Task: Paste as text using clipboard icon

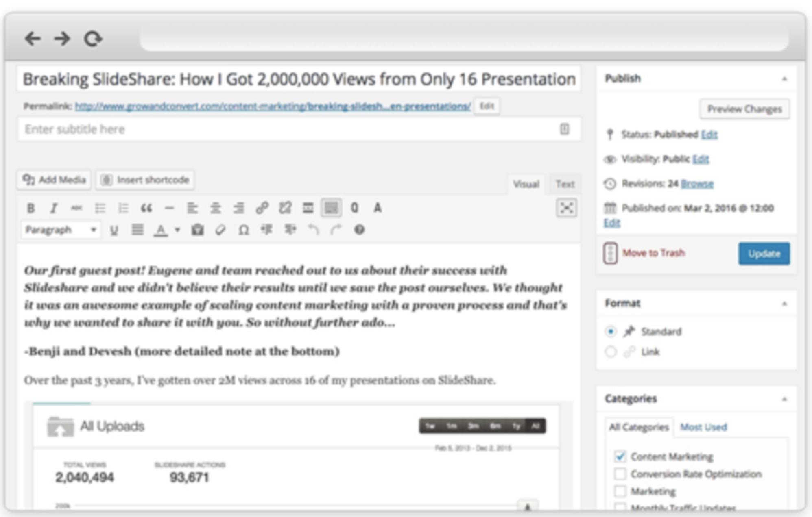Action: (197, 230)
